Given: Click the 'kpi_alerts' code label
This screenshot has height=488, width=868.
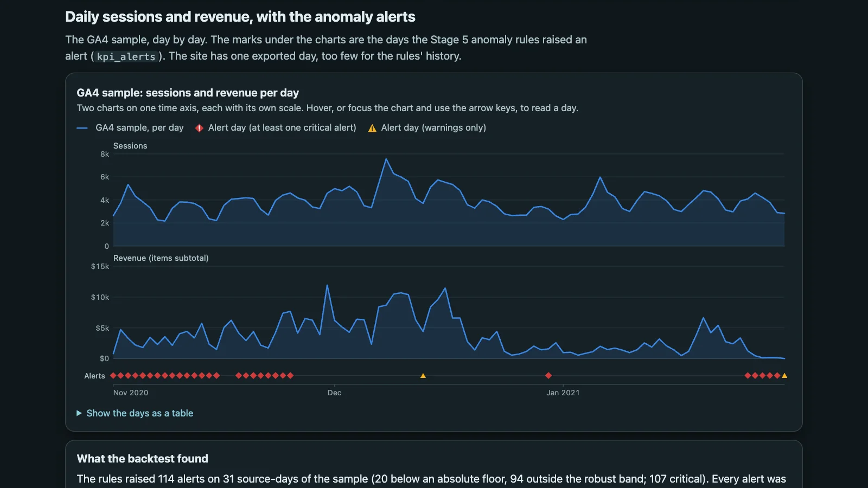Looking at the screenshot, I should pyautogui.click(x=126, y=56).
